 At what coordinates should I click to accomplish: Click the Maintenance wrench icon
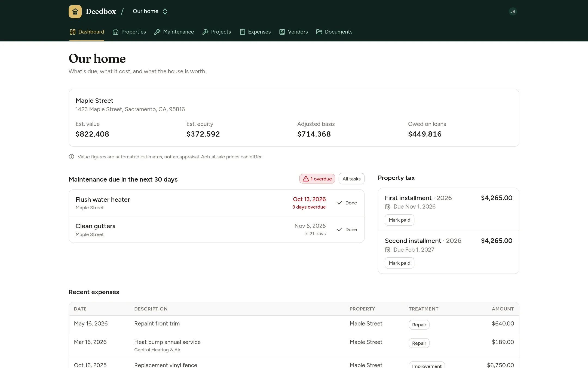pyautogui.click(x=157, y=32)
